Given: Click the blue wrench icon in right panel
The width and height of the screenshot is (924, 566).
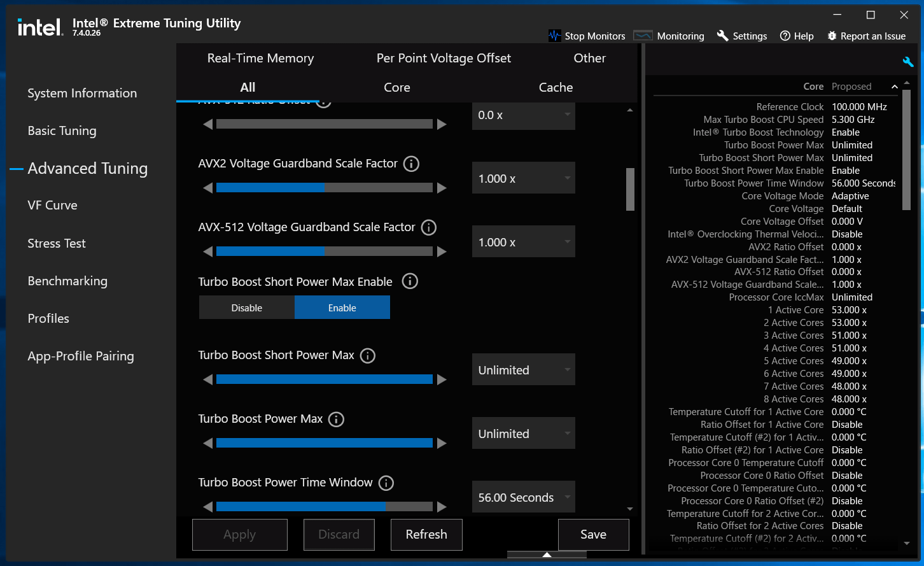Looking at the screenshot, I should (x=908, y=62).
